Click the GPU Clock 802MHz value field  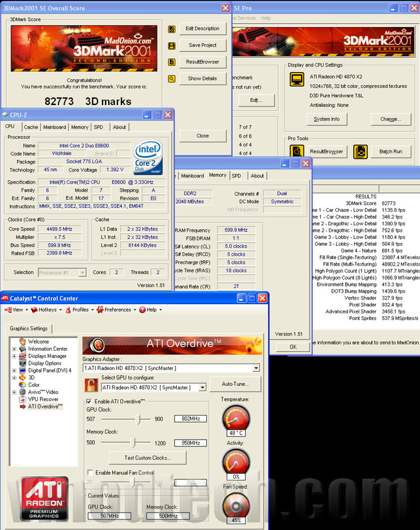point(191,419)
